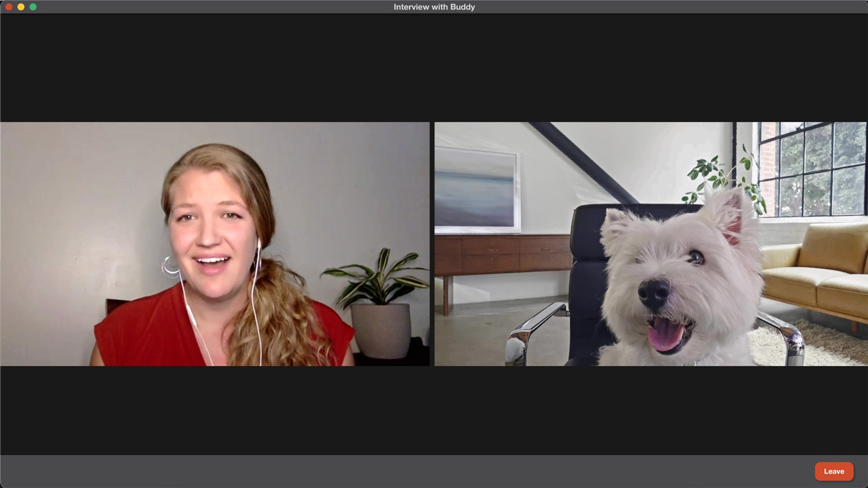Viewport: 868px width, 488px height.
Task: Click the divider between the two videos
Action: pyautogui.click(x=432, y=244)
